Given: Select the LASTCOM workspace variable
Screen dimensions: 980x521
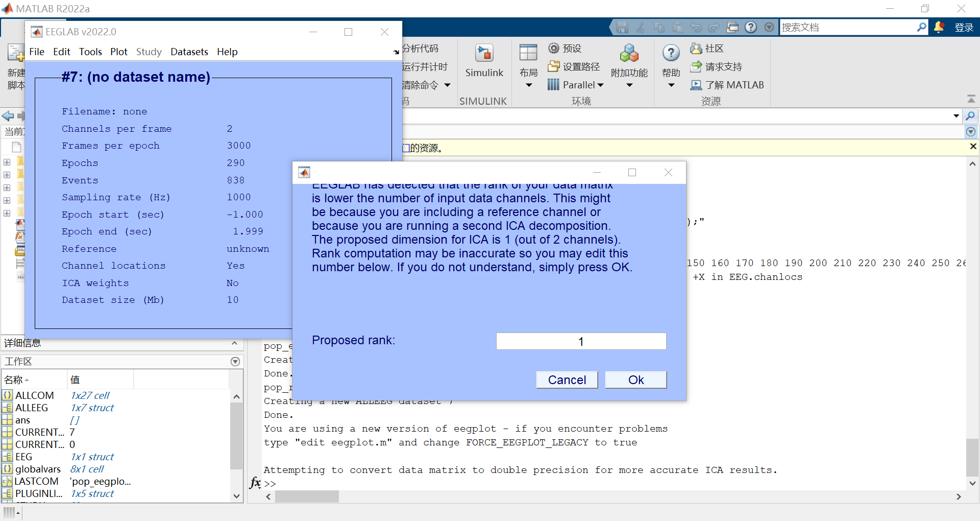Looking at the screenshot, I should 36,481.
